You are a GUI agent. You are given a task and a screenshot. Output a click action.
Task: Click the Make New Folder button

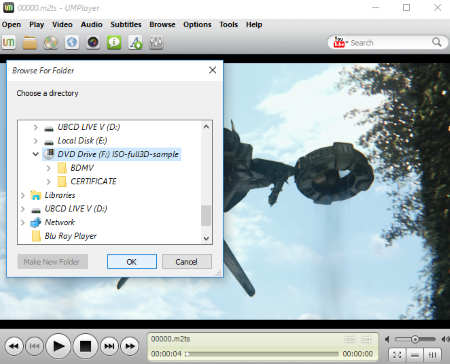tap(52, 262)
